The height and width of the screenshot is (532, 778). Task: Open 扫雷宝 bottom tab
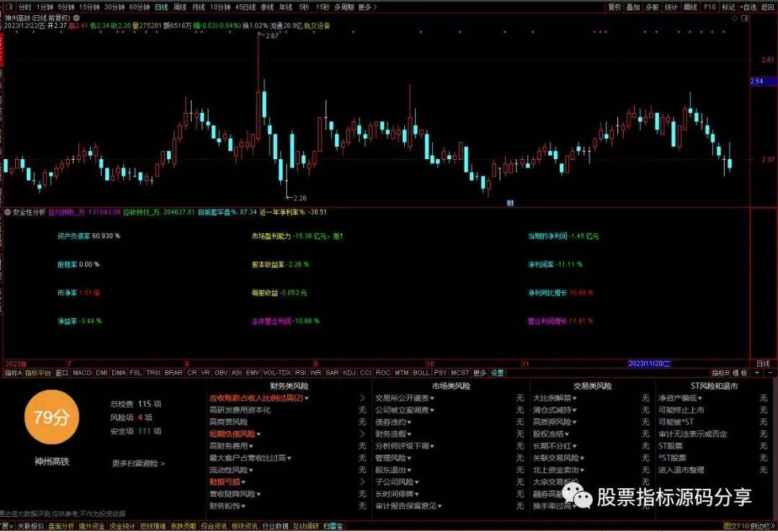[x=333, y=526]
